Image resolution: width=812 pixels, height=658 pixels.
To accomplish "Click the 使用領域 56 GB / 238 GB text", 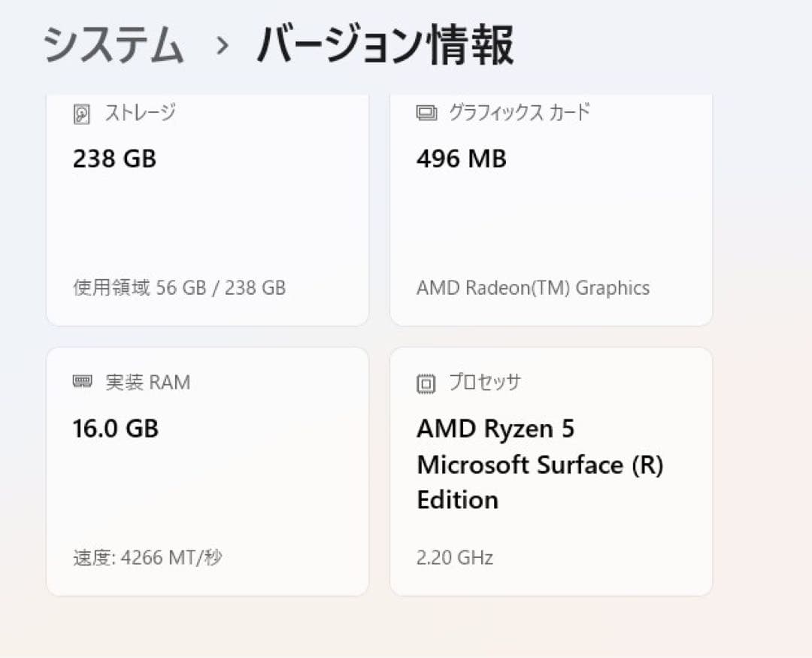I will coord(179,287).
